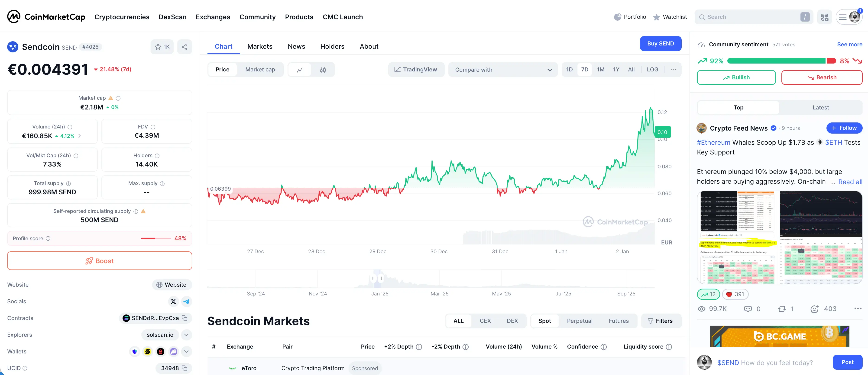868x375 pixels.
Task: Expand the Explorers list chevron
Action: pos(186,335)
